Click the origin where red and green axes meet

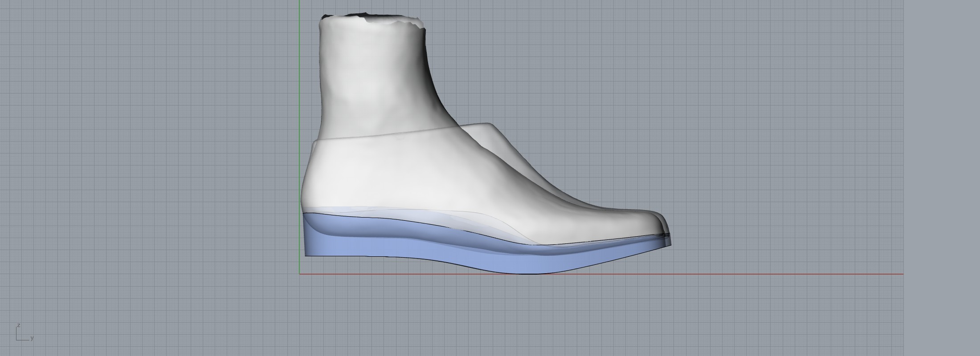pos(299,274)
